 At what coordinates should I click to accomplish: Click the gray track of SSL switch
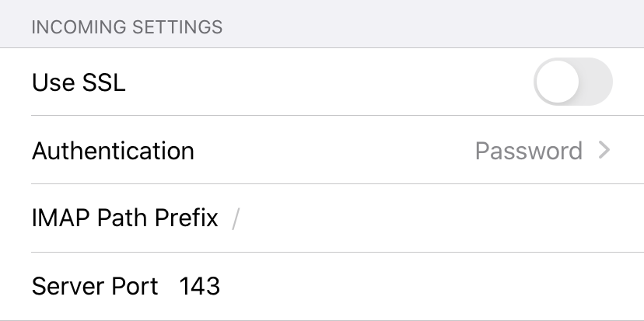click(597, 82)
